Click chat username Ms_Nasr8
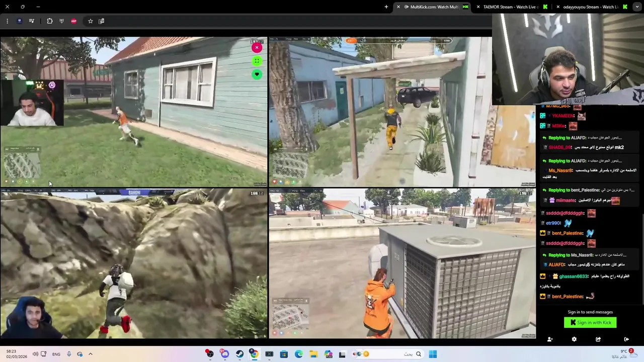 560,170
